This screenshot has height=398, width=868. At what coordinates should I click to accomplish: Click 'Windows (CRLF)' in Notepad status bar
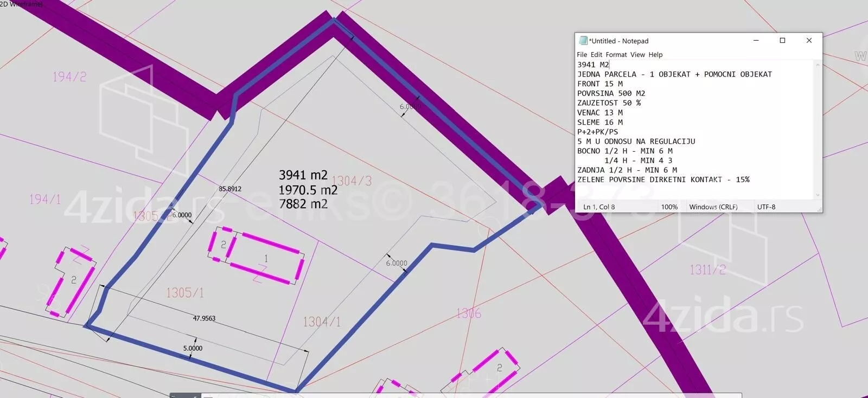(x=713, y=207)
